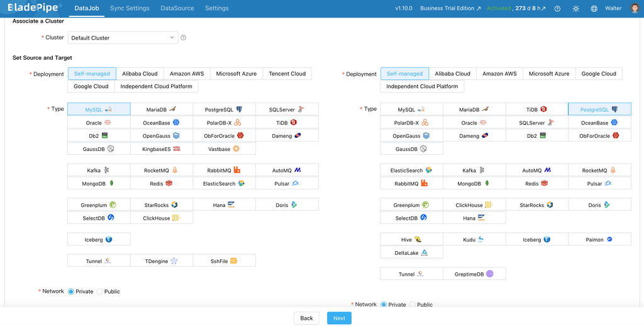Toggle the light/dark theme sun icon

576,8
